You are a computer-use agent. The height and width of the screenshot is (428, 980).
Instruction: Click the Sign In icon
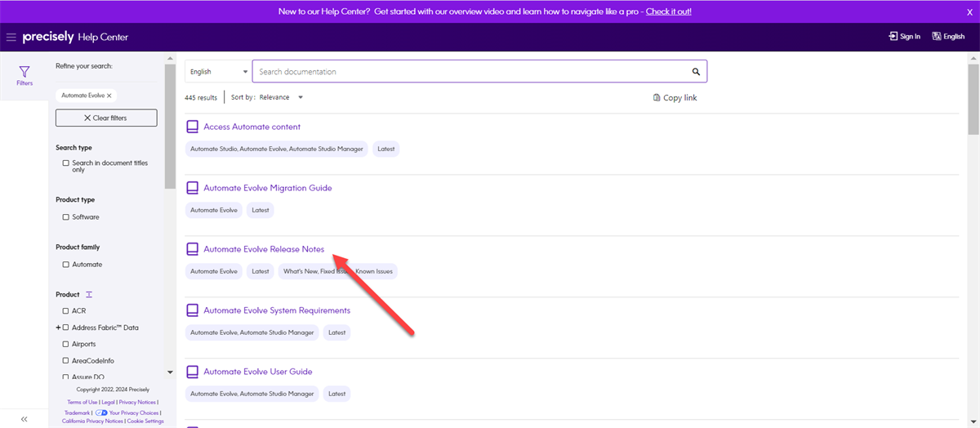pyautogui.click(x=893, y=37)
